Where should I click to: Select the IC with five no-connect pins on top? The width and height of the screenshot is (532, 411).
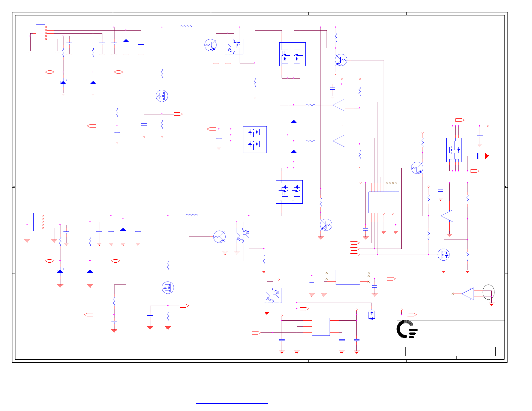[x=384, y=202]
